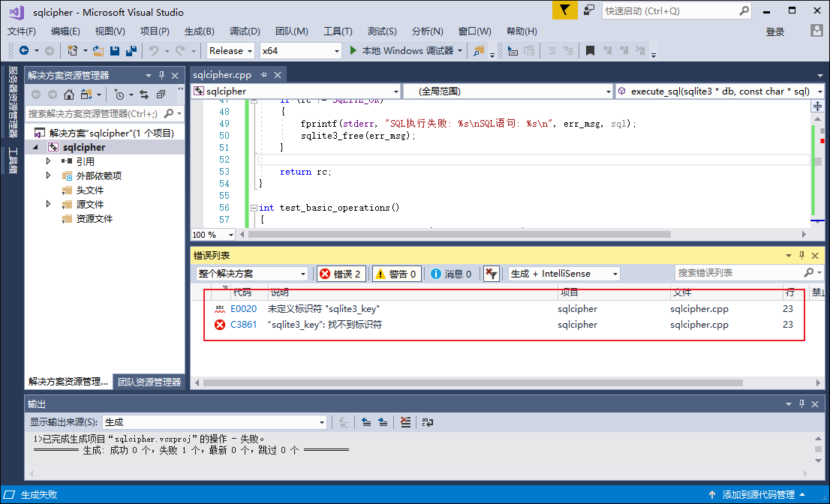Image resolution: width=830 pixels, height=504 pixels.
Task: Click the notifications flag icon in title bar
Action: coord(565,10)
